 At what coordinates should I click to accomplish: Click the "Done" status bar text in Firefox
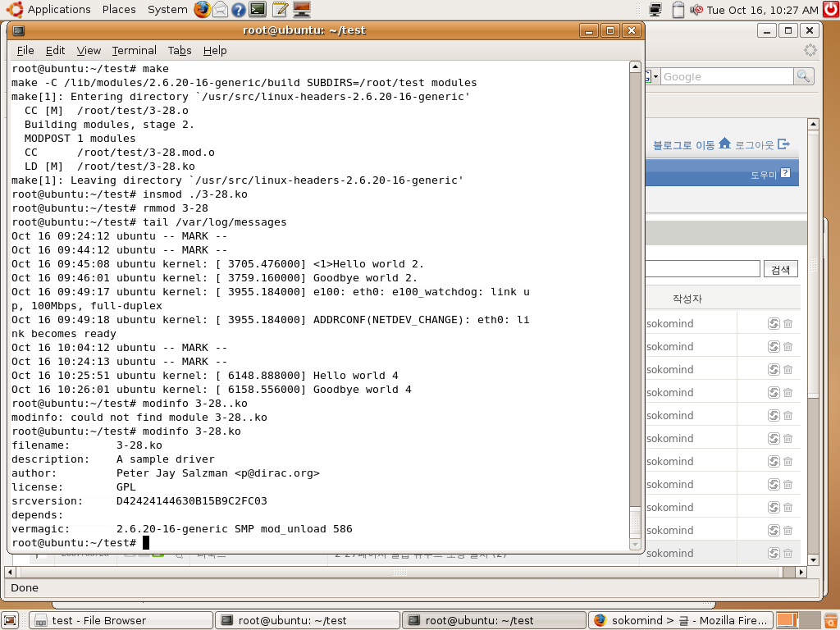point(25,587)
